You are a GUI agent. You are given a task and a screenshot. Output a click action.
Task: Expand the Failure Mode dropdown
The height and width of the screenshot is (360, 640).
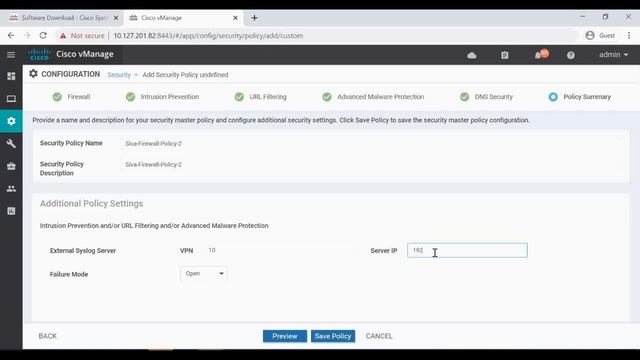click(204, 273)
